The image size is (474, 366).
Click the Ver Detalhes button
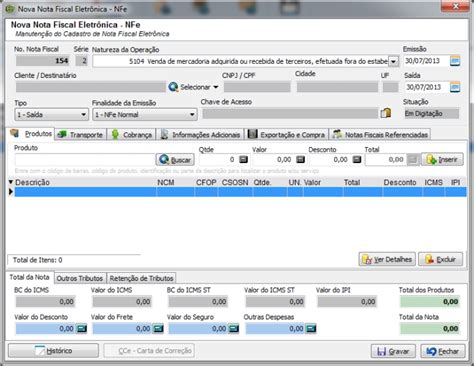click(x=387, y=259)
